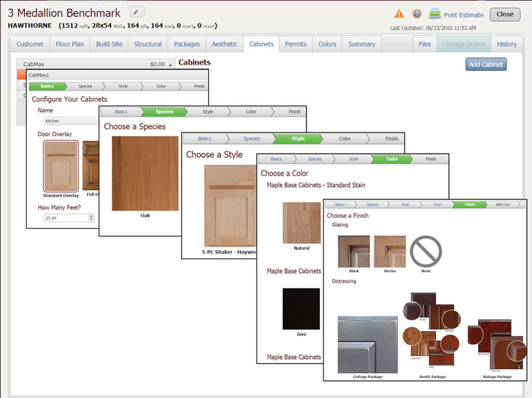Select the Natural maple stain swatch
Viewport: 532px width, 398px height.
coord(301,223)
